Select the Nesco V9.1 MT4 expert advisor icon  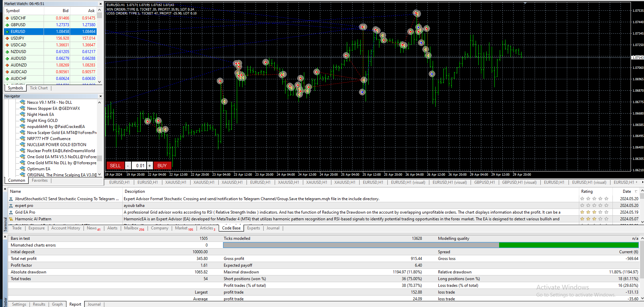pos(22,102)
